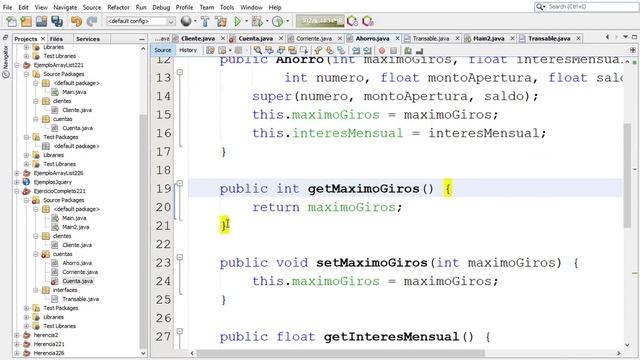This screenshot has height=360, width=640.
Task: Collapse the interfaces package node
Action: click(36, 290)
